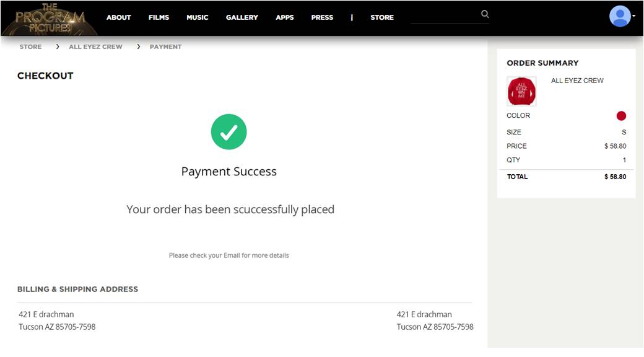The image size is (644, 357).
Task: Open the user profile avatar
Action: tap(620, 16)
